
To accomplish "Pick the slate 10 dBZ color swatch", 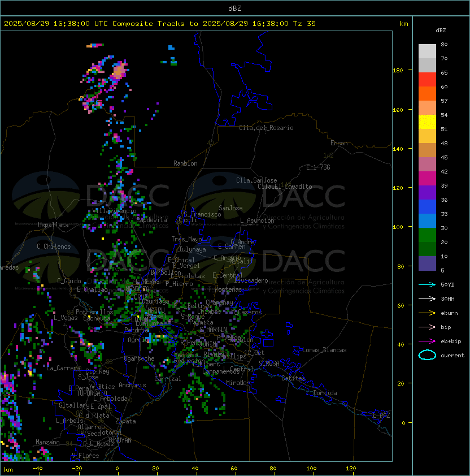I will click(x=427, y=263).
